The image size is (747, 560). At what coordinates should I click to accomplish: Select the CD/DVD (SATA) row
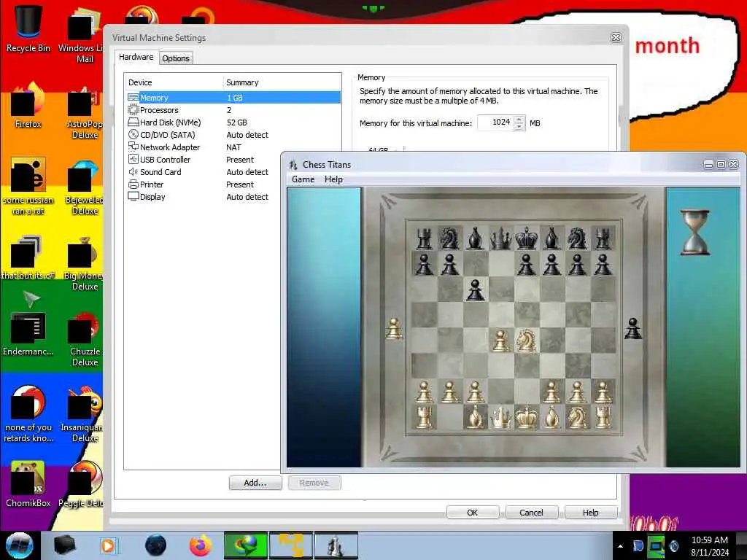pos(233,135)
